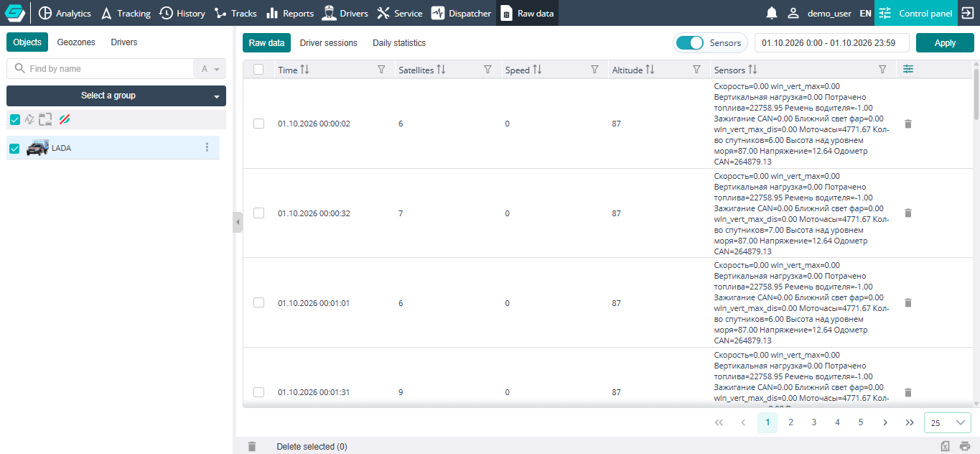
Task: Switch to the Driver sessions tab
Action: tap(329, 43)
